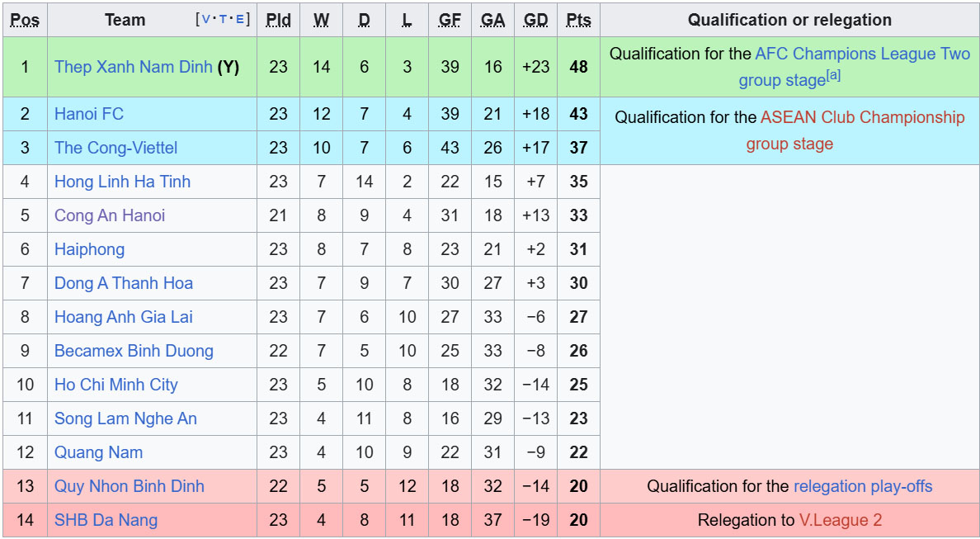
Task: Open the AFC Champions League Two link
Action: coord(862,54)
